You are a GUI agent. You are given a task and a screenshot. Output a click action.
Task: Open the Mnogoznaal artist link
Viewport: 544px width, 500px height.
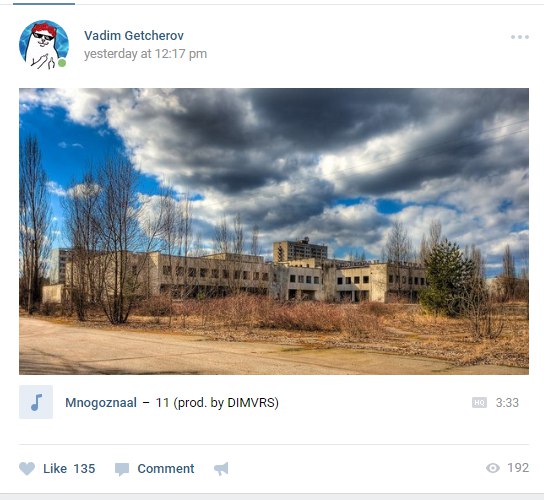coord(101,402)
